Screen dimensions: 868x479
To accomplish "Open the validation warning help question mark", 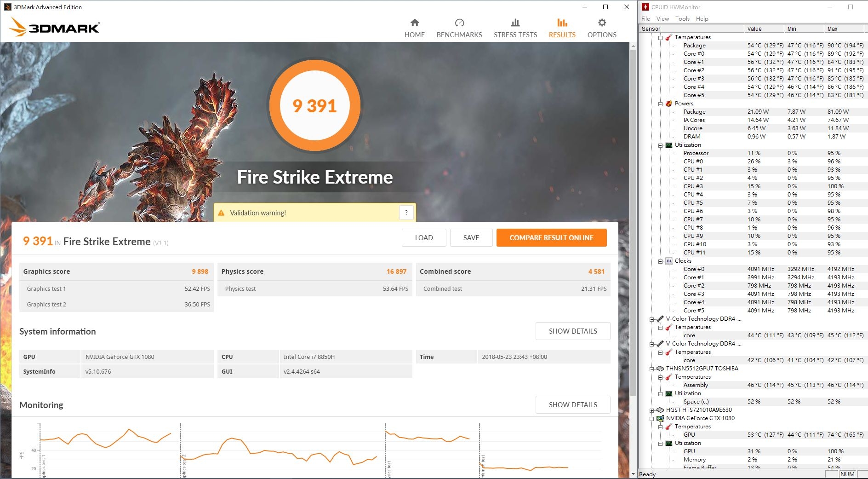I will 406,213.
